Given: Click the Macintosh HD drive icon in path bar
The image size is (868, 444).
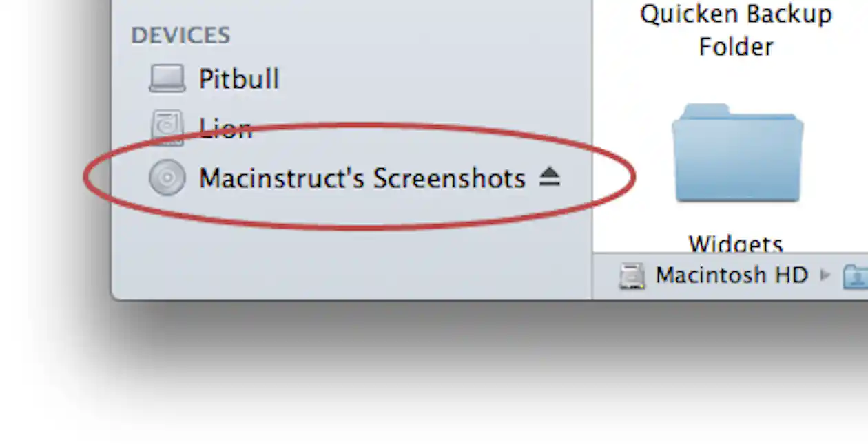Looking at the screenshot, I should point(632,276).
